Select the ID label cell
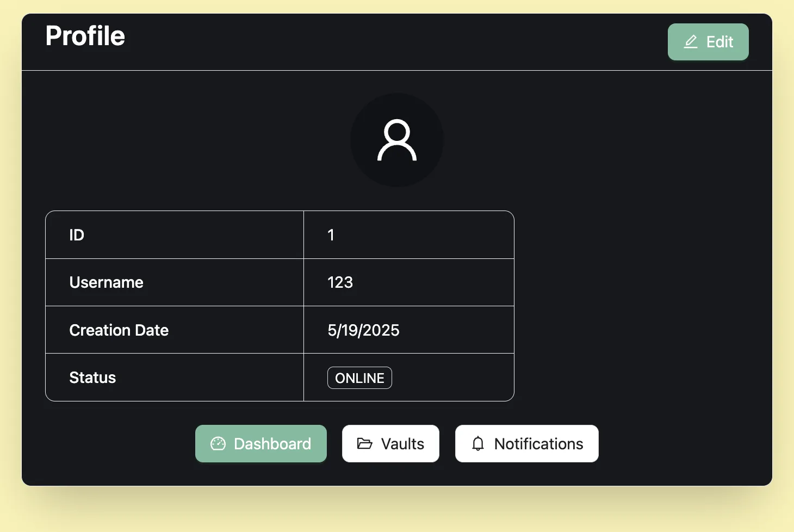This screenshot has height=532, width=794. click(x=175, y=235)
